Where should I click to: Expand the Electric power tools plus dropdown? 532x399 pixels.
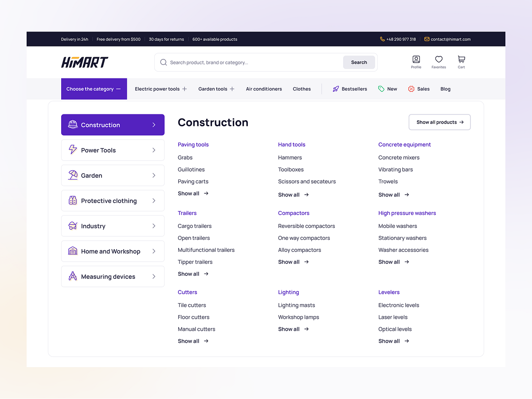click(x=186, y=89)
